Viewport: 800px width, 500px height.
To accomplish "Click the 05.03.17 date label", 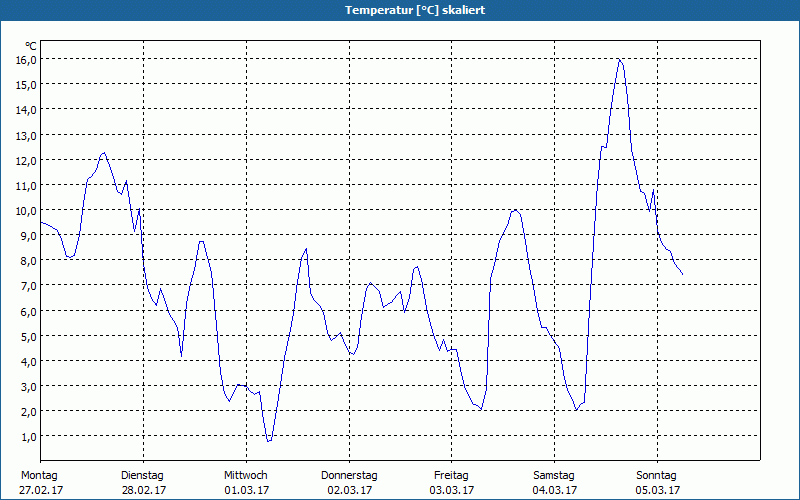I will (x=658, y=490).
